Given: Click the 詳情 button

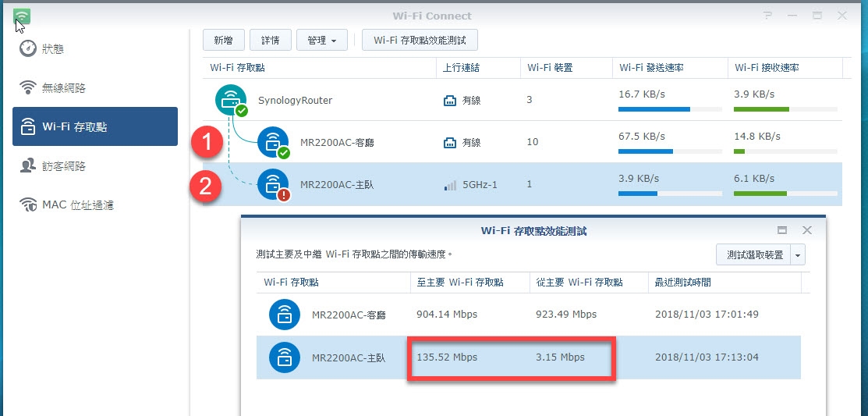Looking at the screenshot, I should 271,41.
